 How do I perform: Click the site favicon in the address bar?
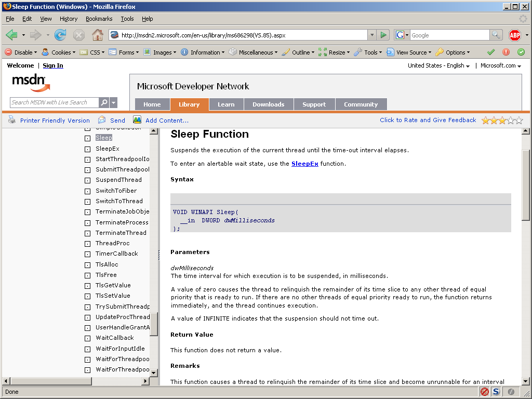(x=115, y=35)
